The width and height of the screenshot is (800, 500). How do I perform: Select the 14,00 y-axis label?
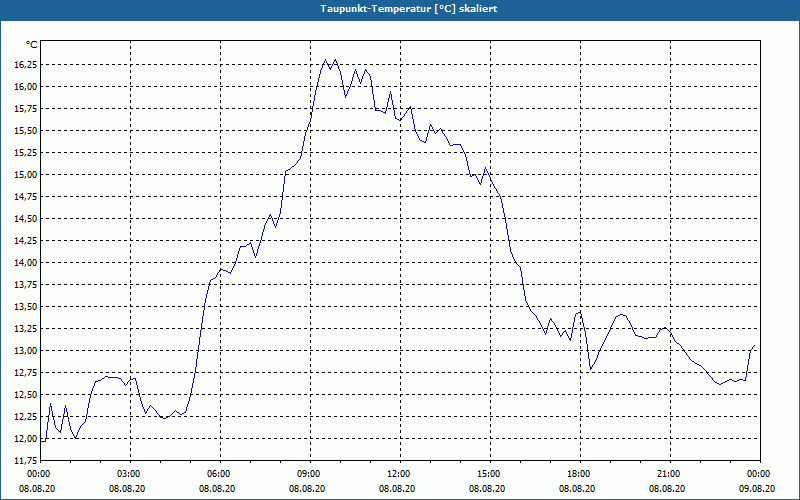(26, 263)
